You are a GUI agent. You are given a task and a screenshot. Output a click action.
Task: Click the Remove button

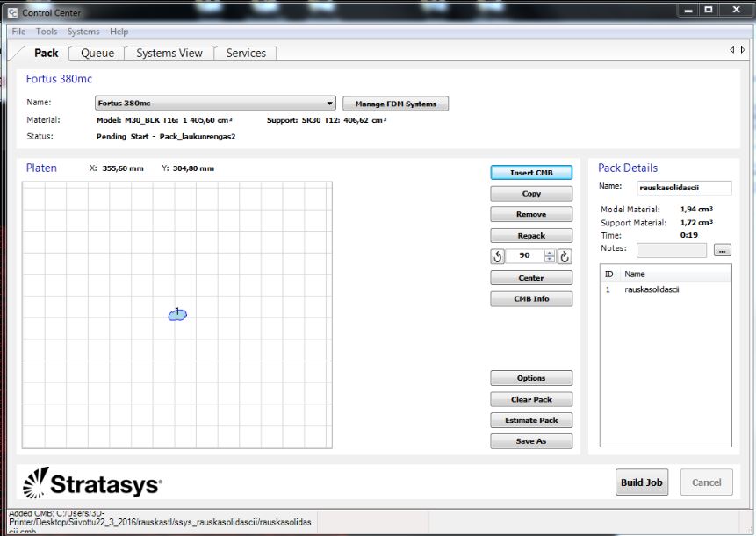pos(531,214)
